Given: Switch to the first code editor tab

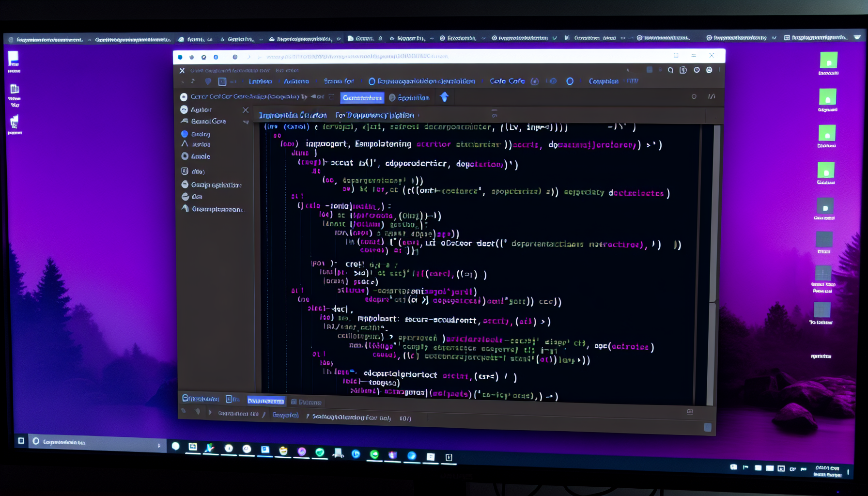Looking at the screenshot, I should point(293,115).
